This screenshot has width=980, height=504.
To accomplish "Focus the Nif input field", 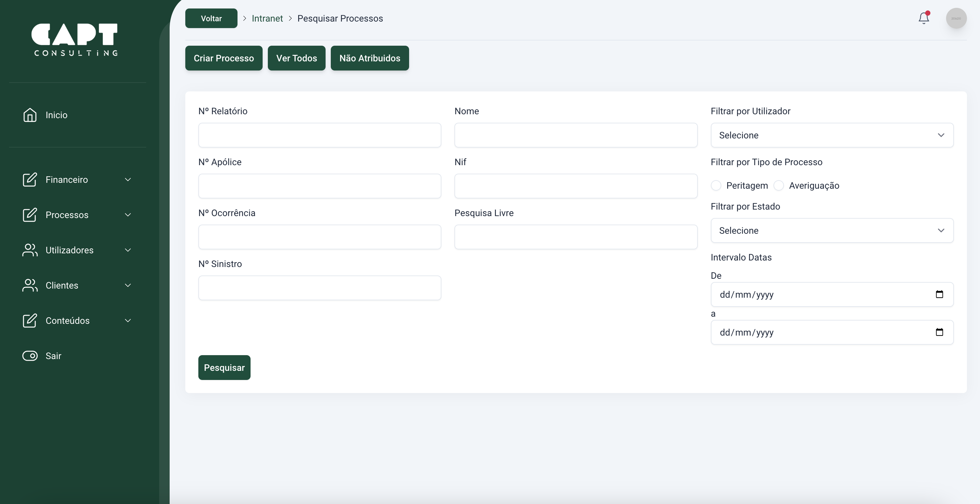I will 575,186.
